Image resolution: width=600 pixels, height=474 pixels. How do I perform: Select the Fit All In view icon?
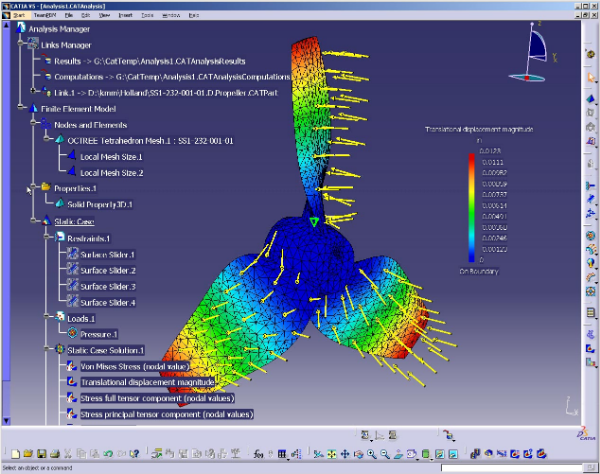pos(331,454)
